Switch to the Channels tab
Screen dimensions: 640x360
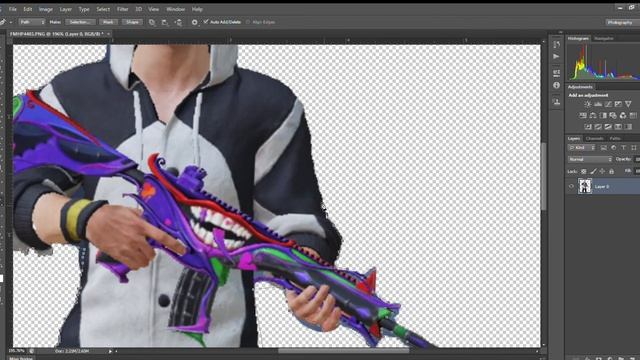(595, 138)
